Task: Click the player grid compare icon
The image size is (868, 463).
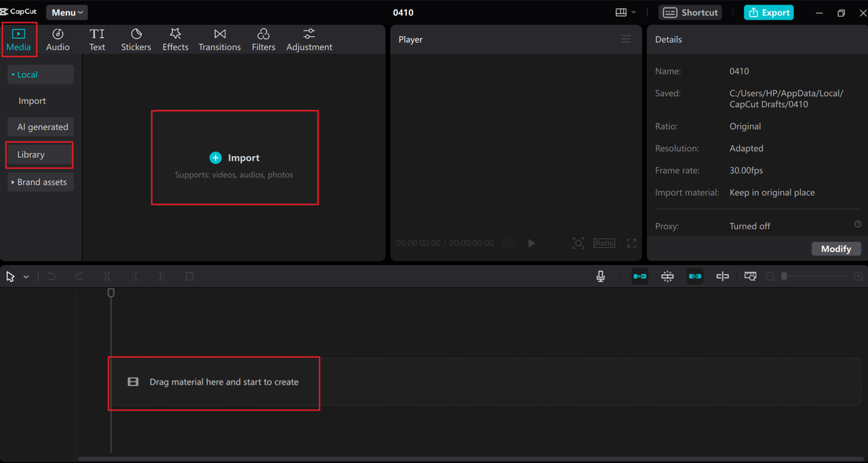Action: click(x=509, y=243)
